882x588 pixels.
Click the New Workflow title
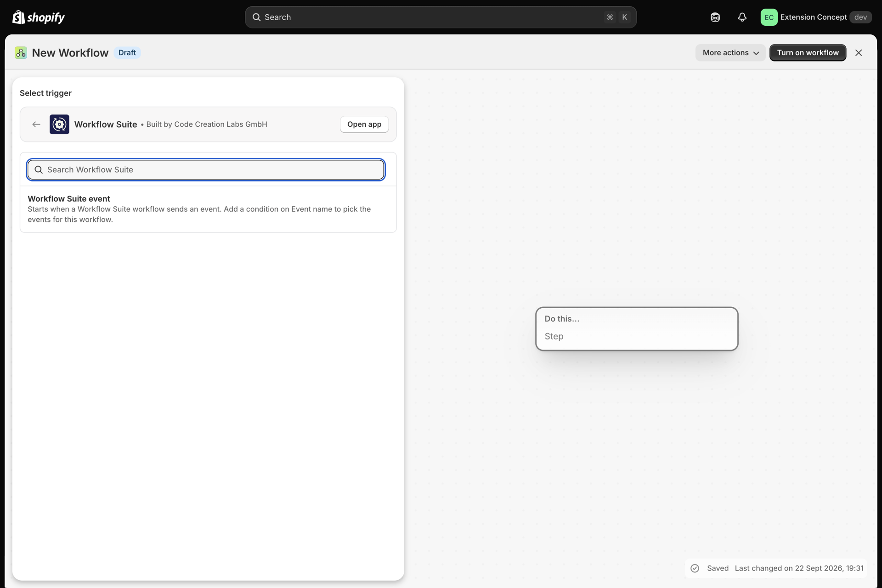point(70,53)
